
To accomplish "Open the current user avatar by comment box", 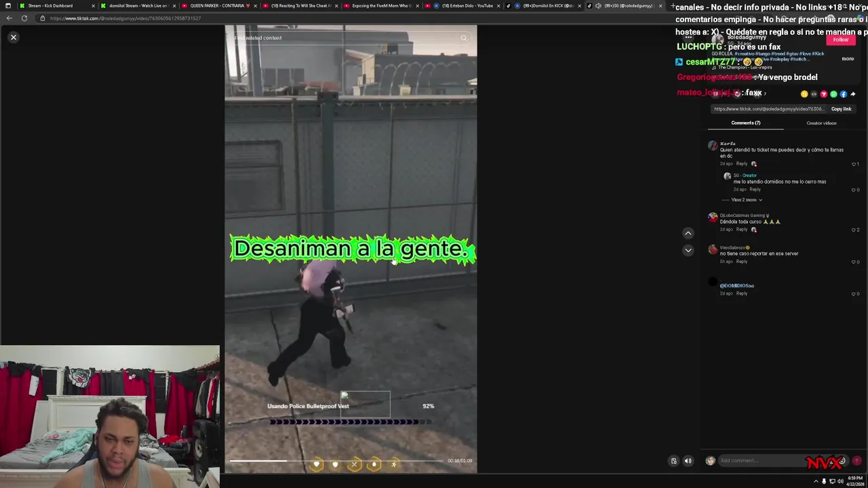I will [x=710, y=461].
